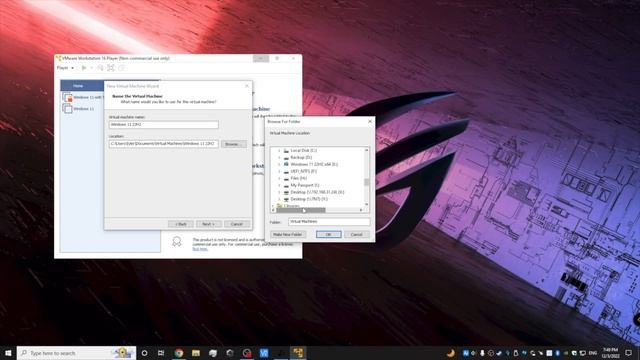640x360 pixels.
Task: Expand the My Passport (I:) node
Action: click(x=279, y=185)
